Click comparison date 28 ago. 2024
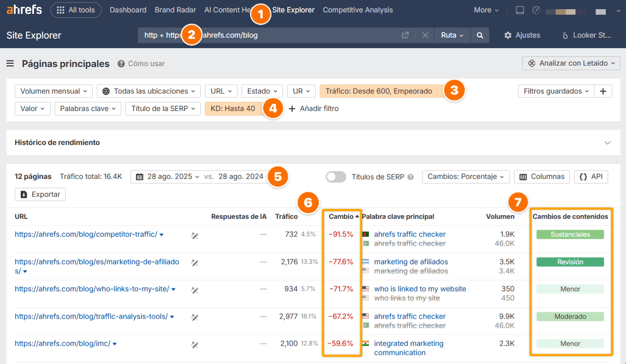Screen dimensions: 626x364 pyautogui.click(x=241, y=176)
